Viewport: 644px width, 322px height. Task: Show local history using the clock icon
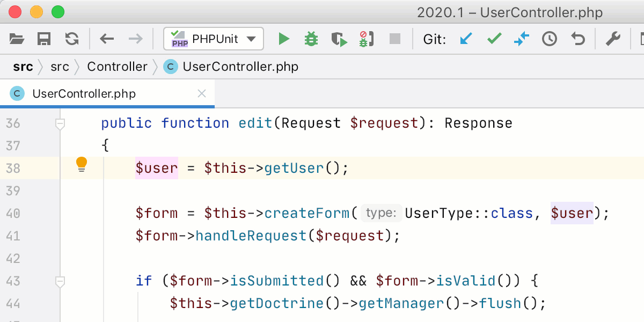pos(549,38)
